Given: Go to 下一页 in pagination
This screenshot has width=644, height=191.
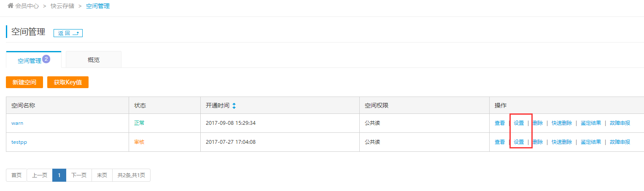Looking at the screenshot, I should (x=79, y=175).
